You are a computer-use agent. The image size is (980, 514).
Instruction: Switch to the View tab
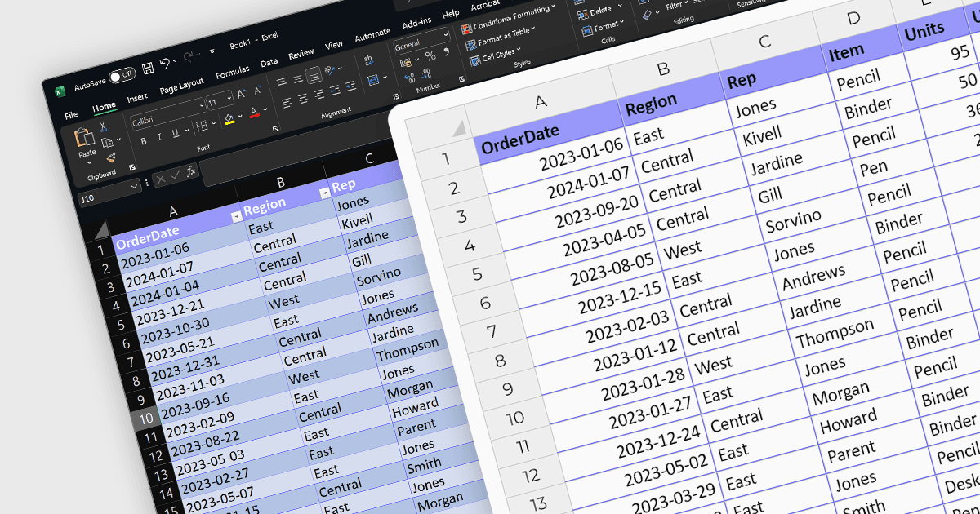[334, 45]
